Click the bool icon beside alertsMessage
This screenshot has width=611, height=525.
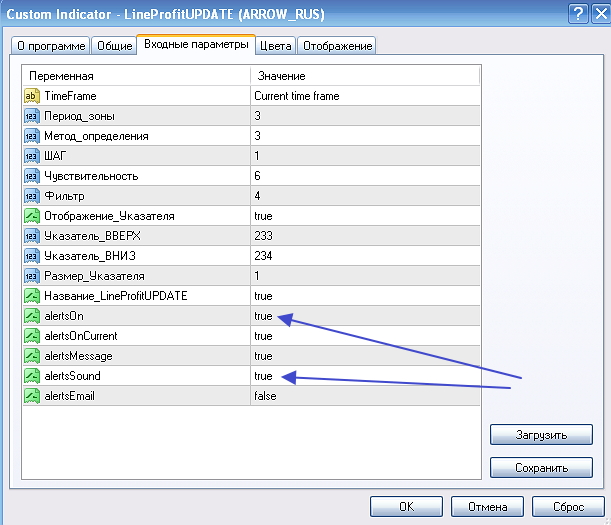32,356
